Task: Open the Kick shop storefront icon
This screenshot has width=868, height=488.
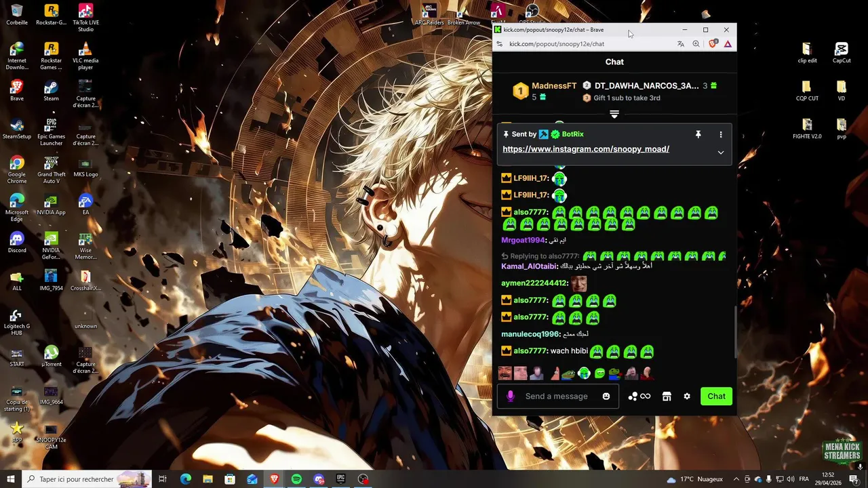Action: [667, 396]
